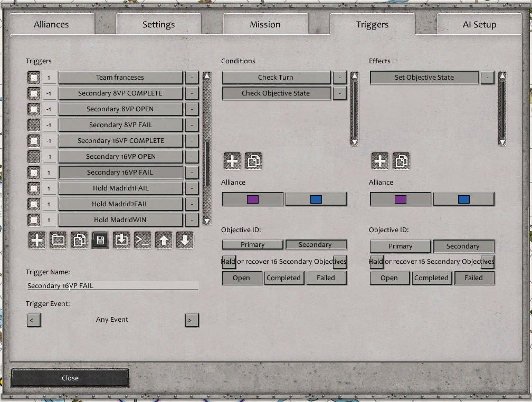Toggle checkbox for Hold MadridWIN trigger
The image size is (532, 402).
click(x=34, y=220)
